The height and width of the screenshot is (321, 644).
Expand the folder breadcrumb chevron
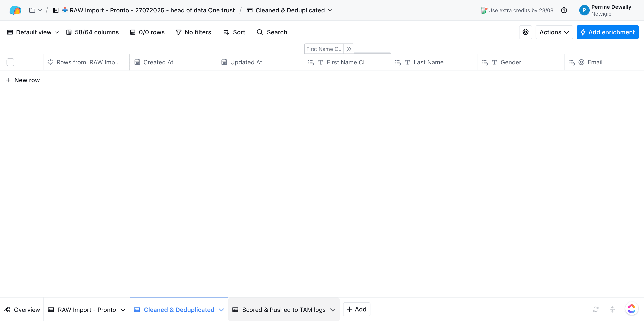click(40, 10)
